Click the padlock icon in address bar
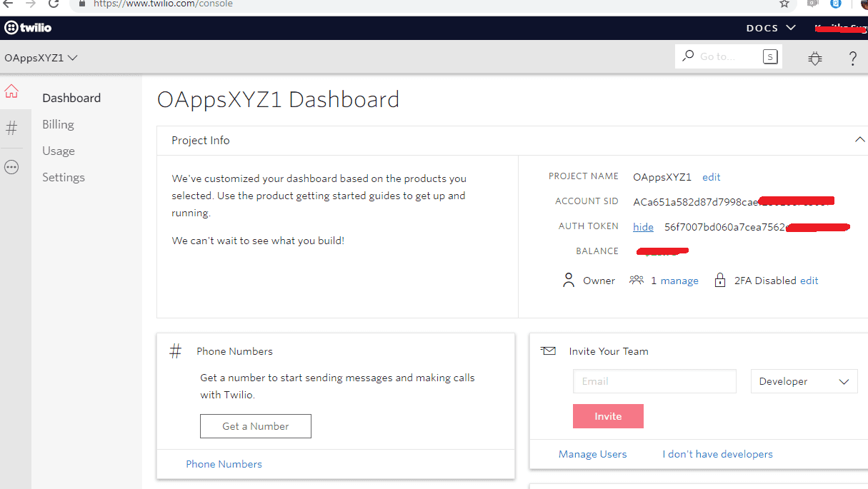The width and height of the screenshot is (868, 489). (81, 4)
